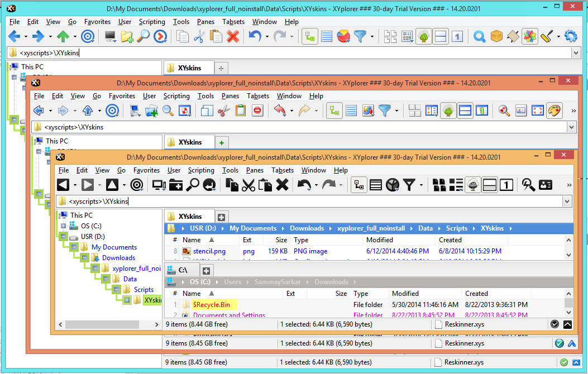The height and width of the screenshot is (374, 588).
Task: Add a new tab next to front XYskins tab
Action: pyautogui.click(x=222, y=217)
